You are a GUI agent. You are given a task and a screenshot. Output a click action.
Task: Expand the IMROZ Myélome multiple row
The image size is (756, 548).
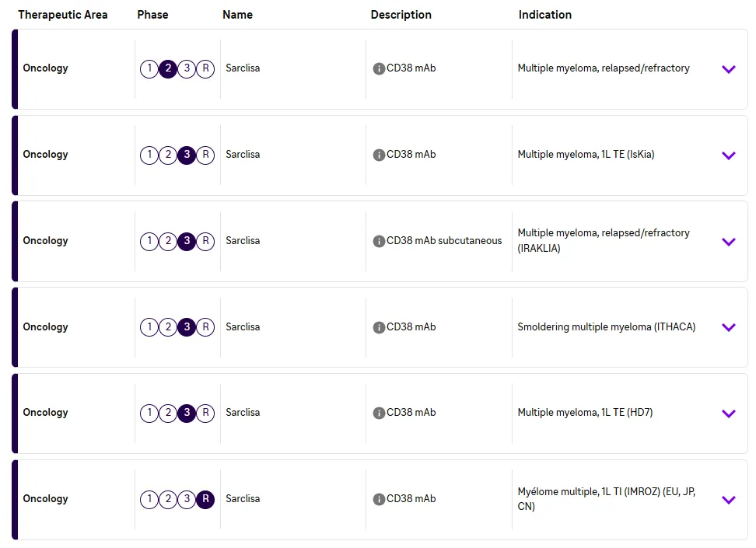click(x=729, y=500)
